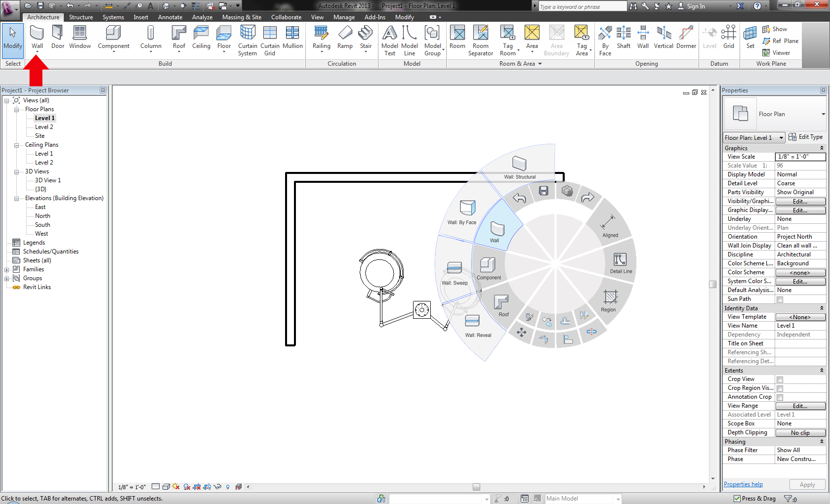
Task: Select the Door tool
Action: [x=57, y=37]
